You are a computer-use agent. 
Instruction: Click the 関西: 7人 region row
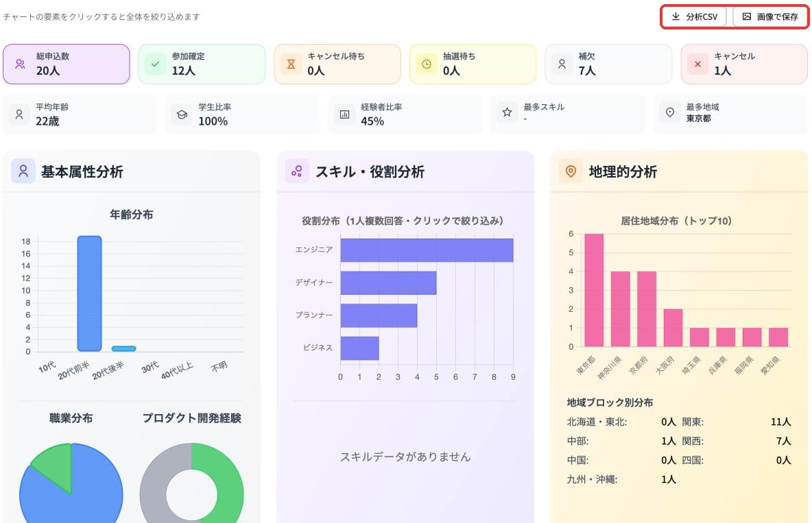737,441
